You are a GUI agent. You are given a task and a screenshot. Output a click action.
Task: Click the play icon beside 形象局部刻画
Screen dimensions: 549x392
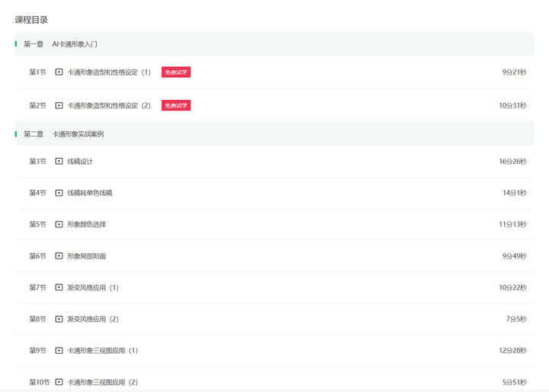click(x=59, y=255)
